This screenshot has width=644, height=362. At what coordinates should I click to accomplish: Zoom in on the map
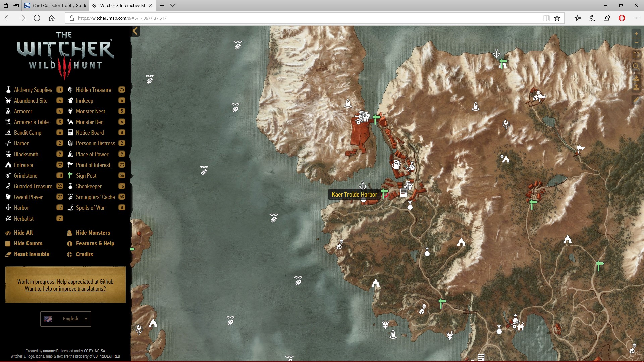[x=636, y=34]
